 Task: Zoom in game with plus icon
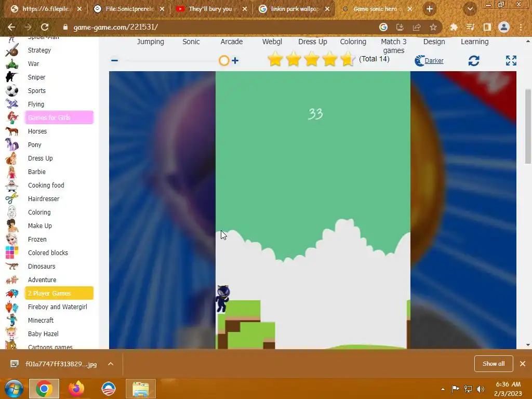click(235, 61)
